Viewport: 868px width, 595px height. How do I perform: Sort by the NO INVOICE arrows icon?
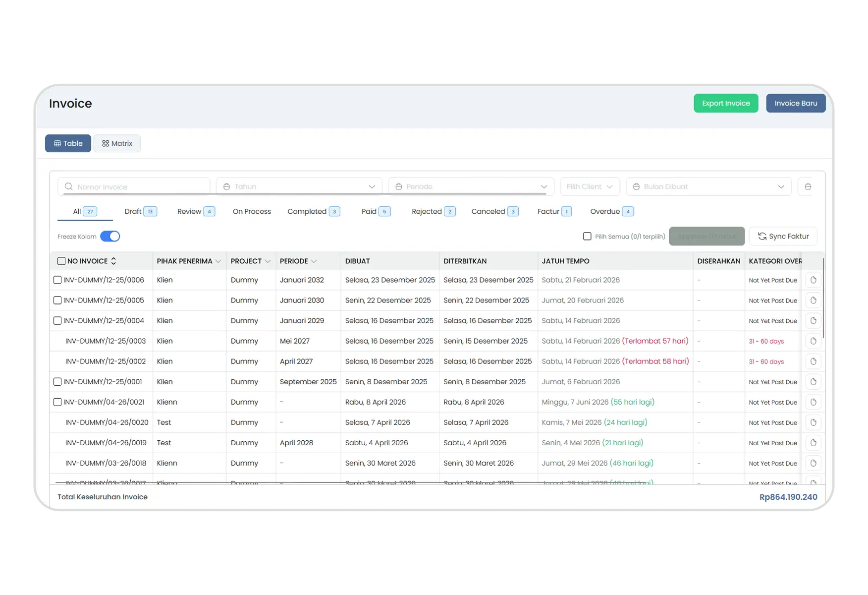coord(113,261)
